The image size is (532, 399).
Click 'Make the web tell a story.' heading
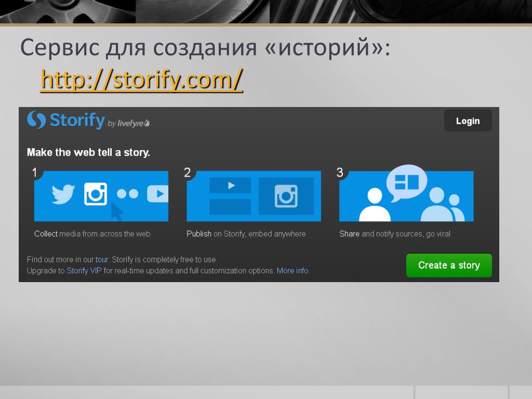click(88, 152)
